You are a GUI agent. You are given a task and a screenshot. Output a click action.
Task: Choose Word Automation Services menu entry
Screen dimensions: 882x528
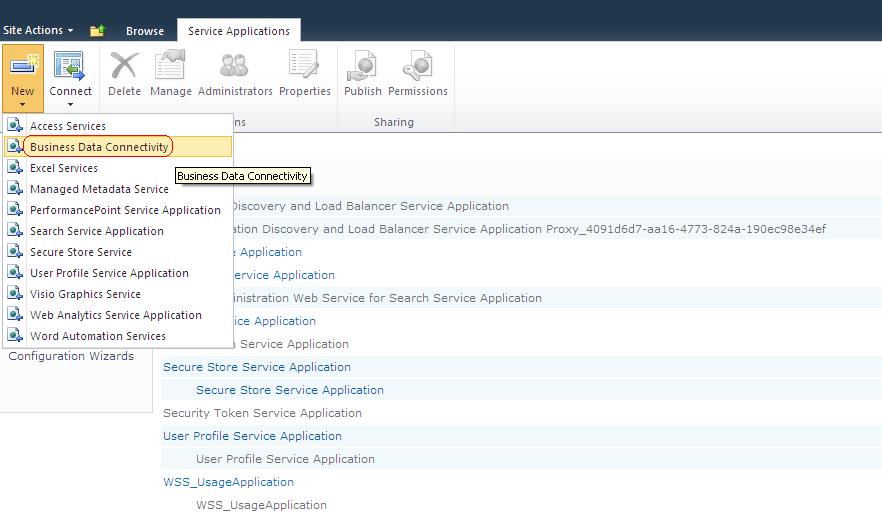(x=118, y=336)
